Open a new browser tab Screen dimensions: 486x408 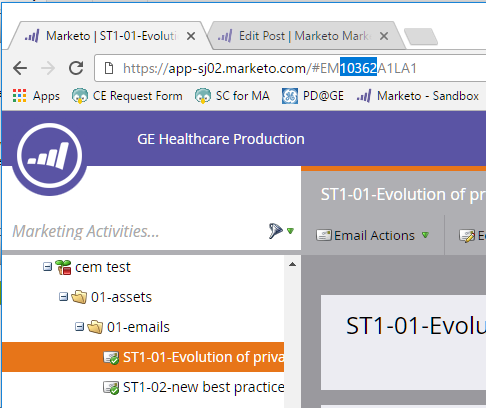click(421, 36)
